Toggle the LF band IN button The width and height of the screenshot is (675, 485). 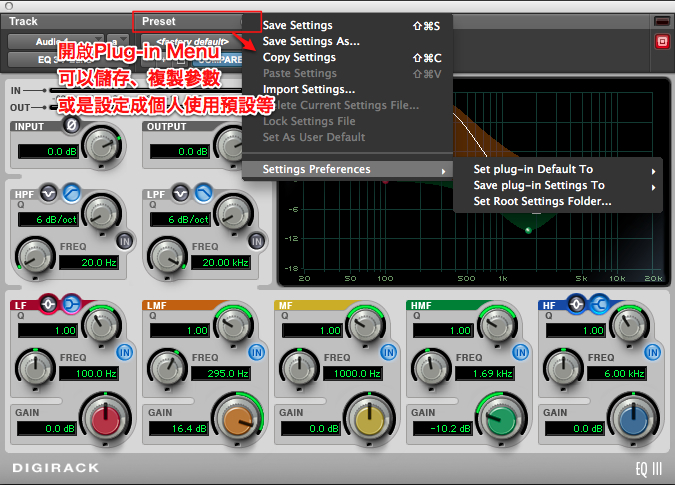click(125, 352)
